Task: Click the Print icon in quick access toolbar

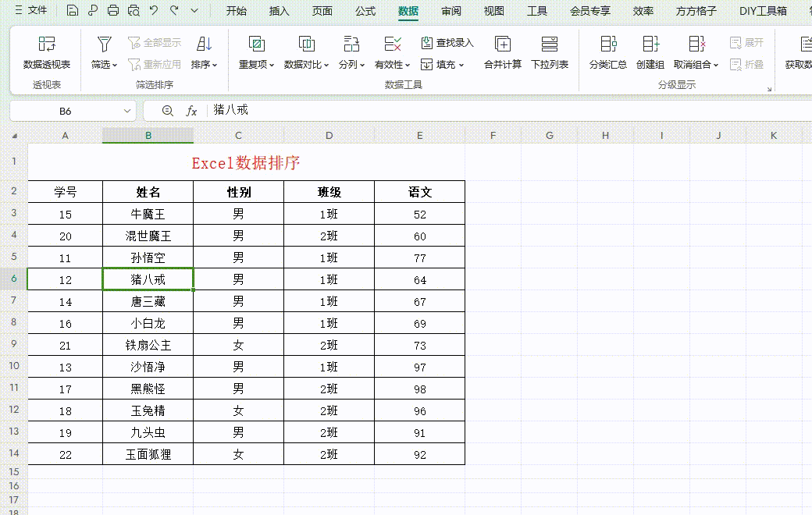Action: (113, 10)
